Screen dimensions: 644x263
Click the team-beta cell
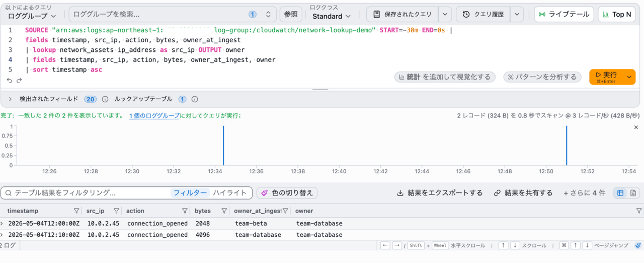[x=251, y=223]
